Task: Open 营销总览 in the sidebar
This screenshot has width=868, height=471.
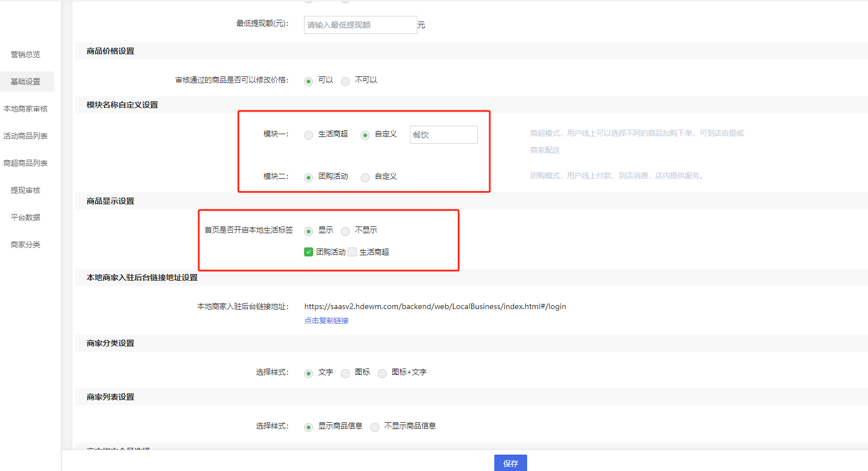Action: click(25, 54)
